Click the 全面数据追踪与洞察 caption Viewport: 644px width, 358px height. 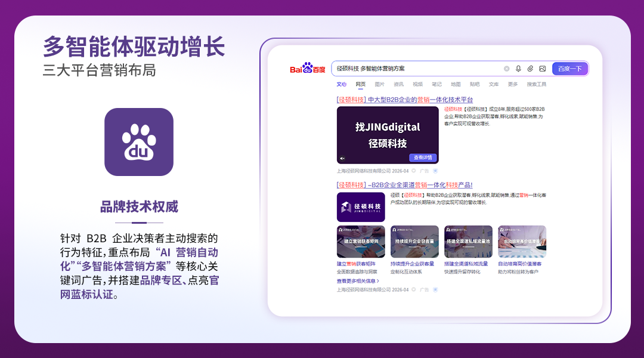point(357,272)
